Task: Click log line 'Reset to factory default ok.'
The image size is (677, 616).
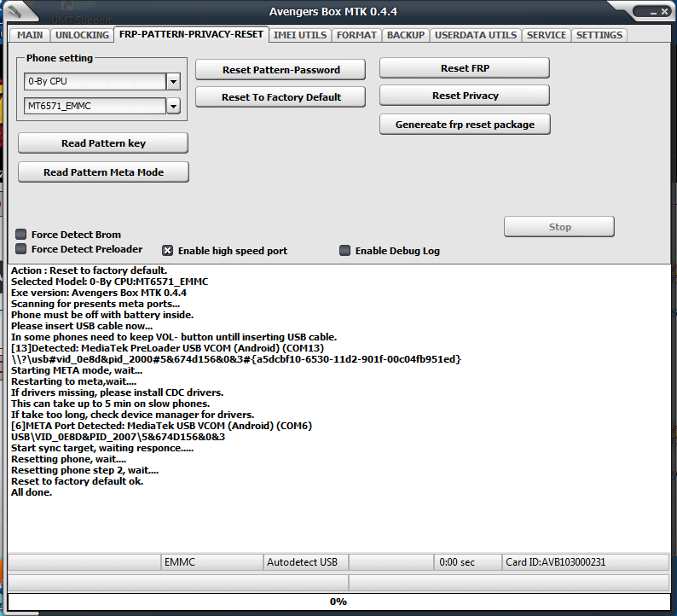Action: [x=78, y=481]
